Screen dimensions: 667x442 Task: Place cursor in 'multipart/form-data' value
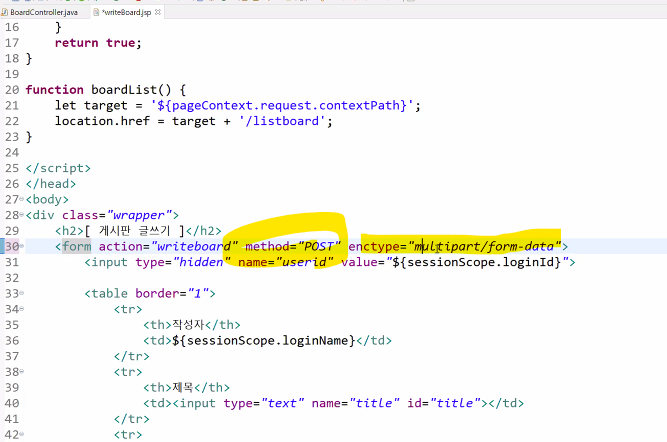(484, 246)
